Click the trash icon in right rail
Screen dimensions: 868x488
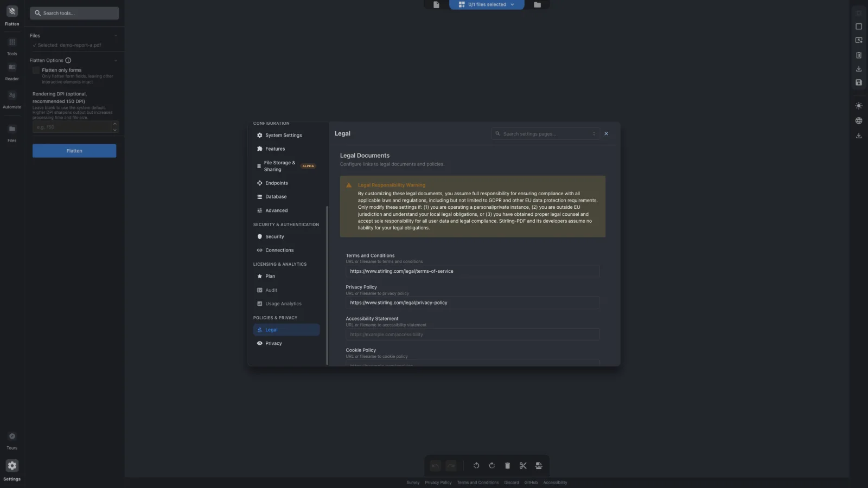point(859,55)
